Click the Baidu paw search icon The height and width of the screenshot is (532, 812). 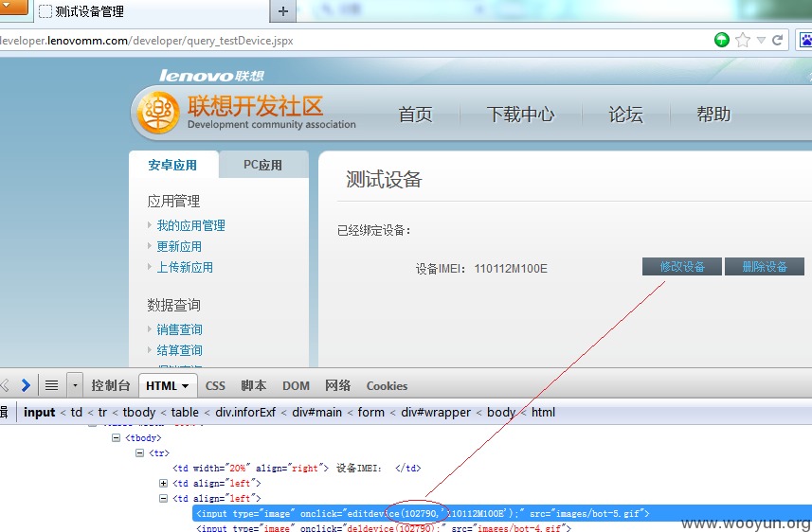point(806,40)
